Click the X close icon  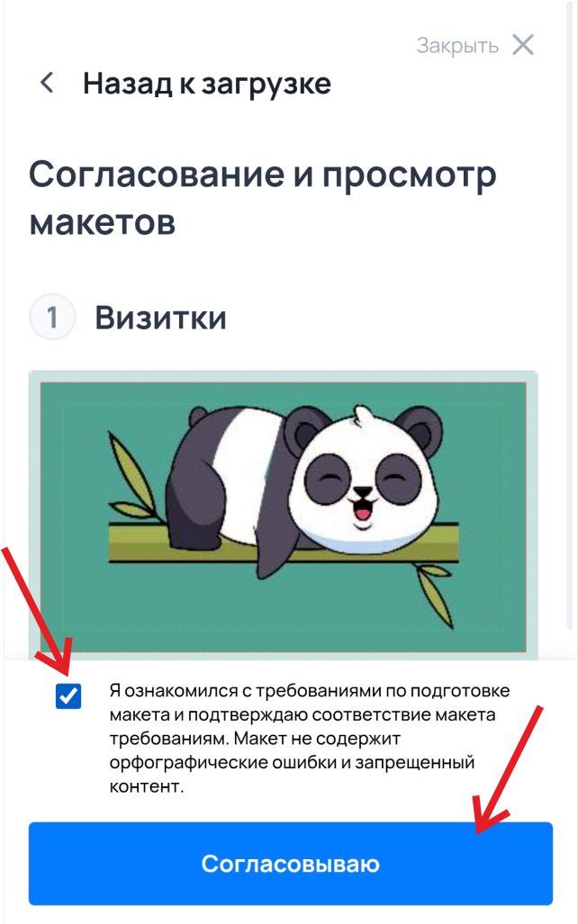tap(522, 45)
